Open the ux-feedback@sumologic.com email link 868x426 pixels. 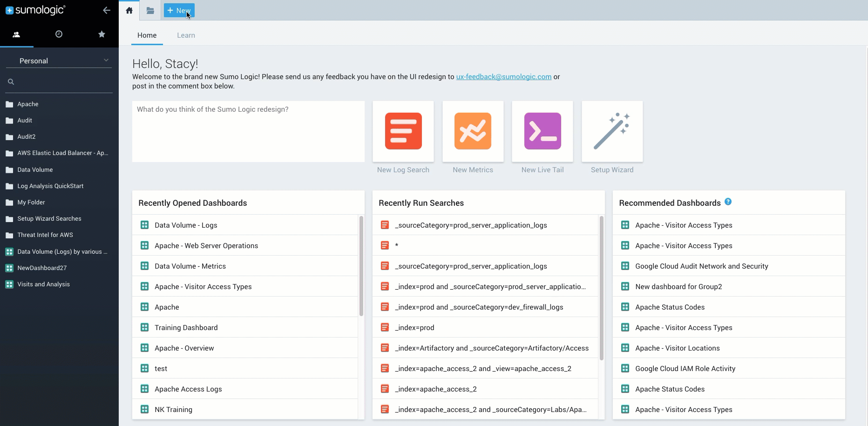pos(503,77)
